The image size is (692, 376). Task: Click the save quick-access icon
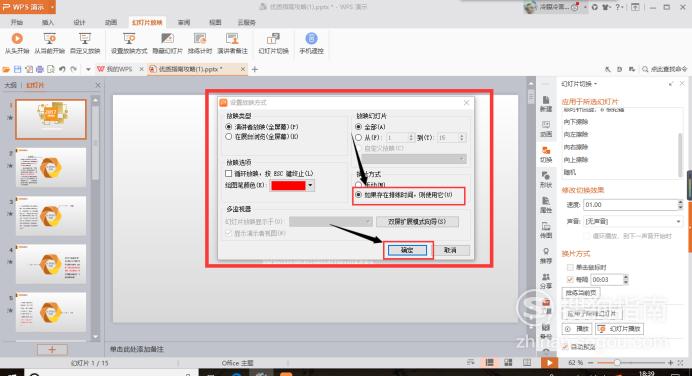click(18, 69)
